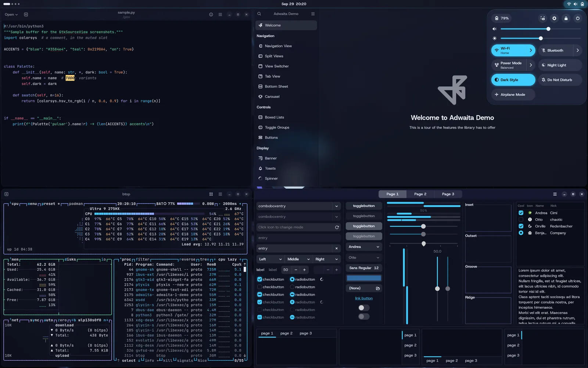This screenshot has width=588, height=368.
Task: Toggle the upper switch below link button
Action: coord(364,308)
